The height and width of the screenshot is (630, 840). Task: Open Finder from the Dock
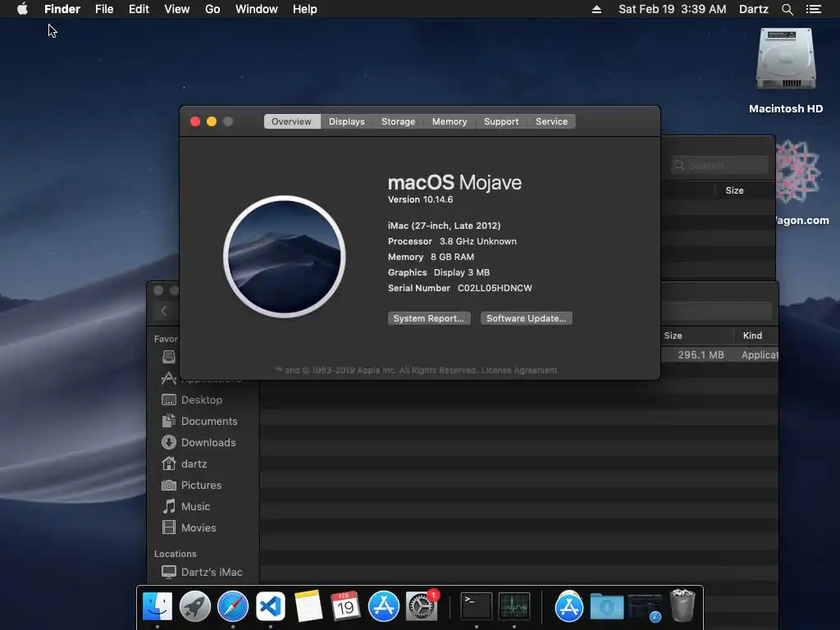click(x=157, y=606)
